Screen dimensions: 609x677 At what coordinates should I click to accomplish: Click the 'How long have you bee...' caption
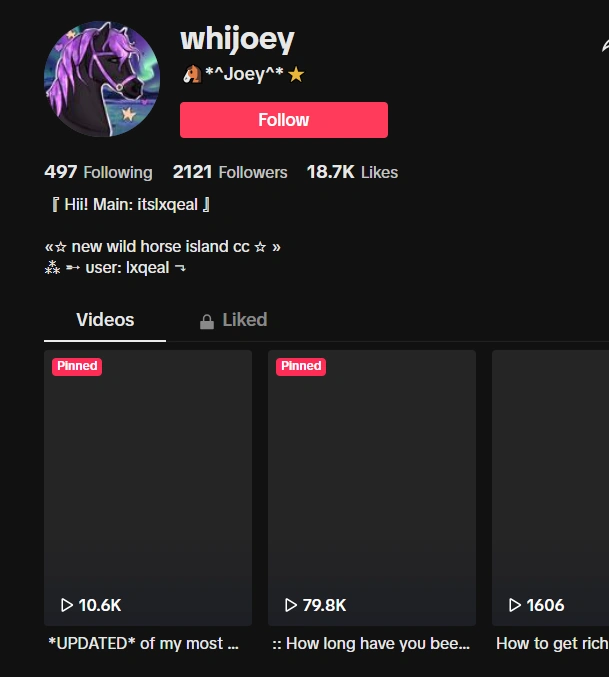point(371,643)
